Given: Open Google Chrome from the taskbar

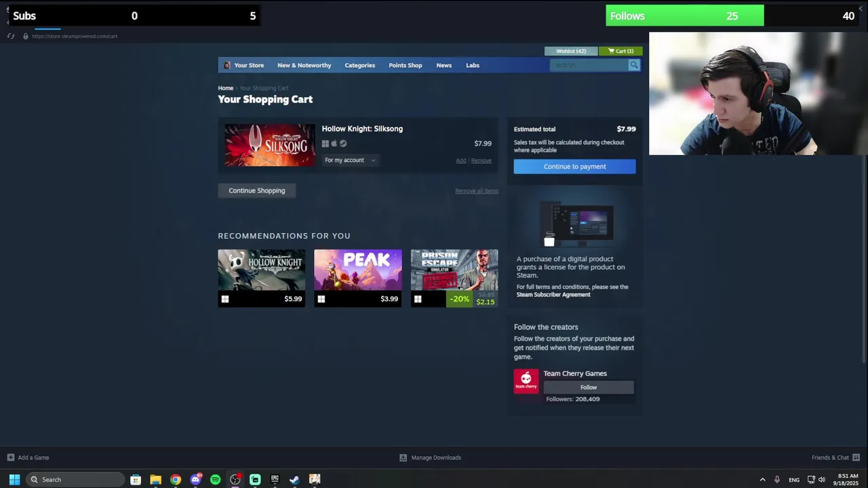Looking at the screenshot, I should [176, 479].
